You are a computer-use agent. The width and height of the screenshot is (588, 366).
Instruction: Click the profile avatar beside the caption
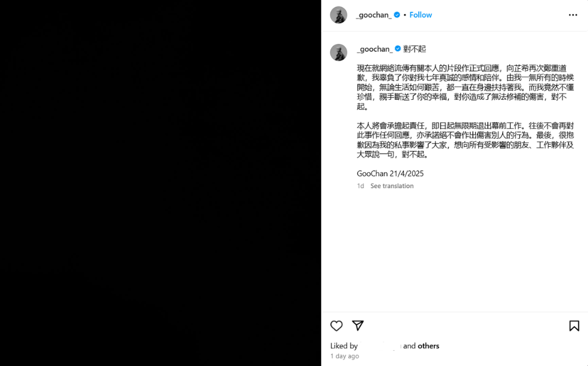(339, 52)
